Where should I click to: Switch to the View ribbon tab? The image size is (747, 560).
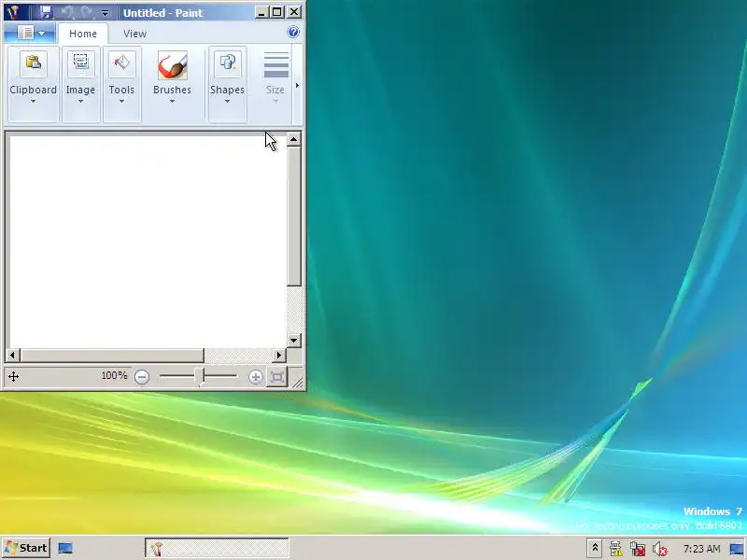click(134, 34)
